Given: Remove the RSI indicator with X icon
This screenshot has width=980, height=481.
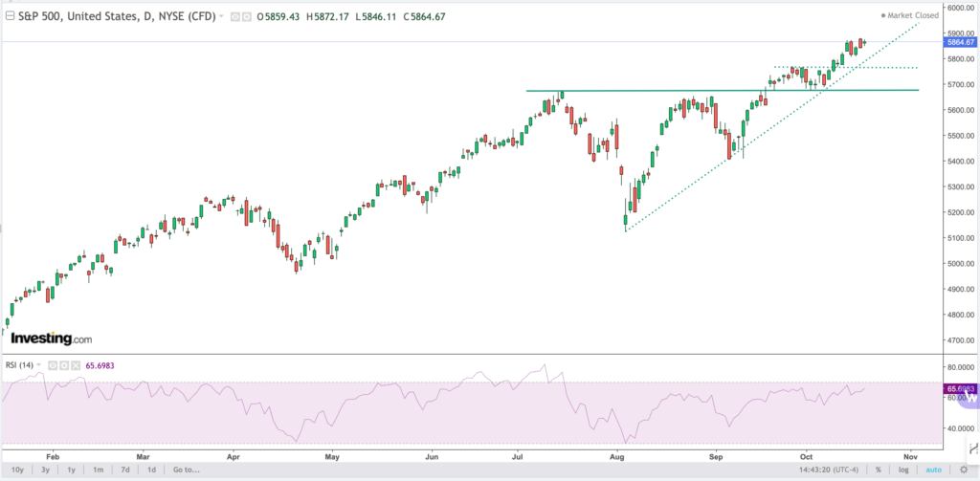Looking at the screenshot, I should [76, 365].
